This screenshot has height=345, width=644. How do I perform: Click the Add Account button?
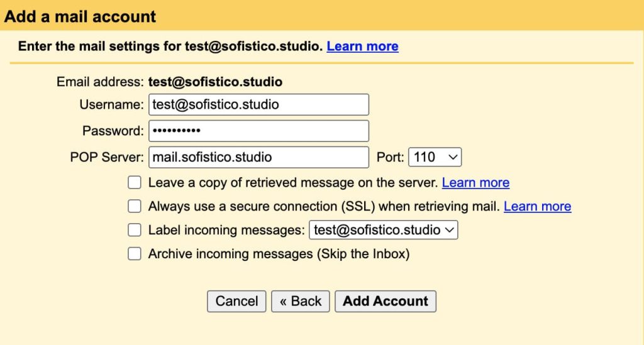click(x=385, y=301)
